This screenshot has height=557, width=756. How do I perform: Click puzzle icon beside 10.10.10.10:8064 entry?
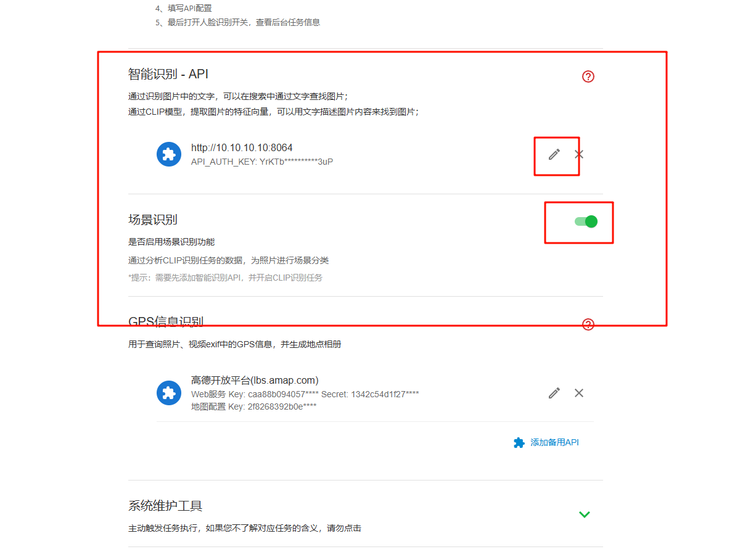point(169,154)
